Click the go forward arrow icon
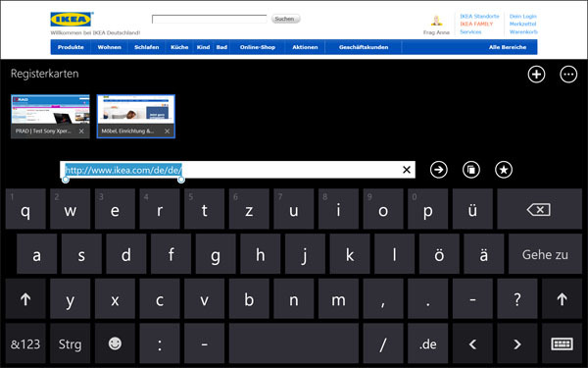588x368 pixels. tap(438, 170)
